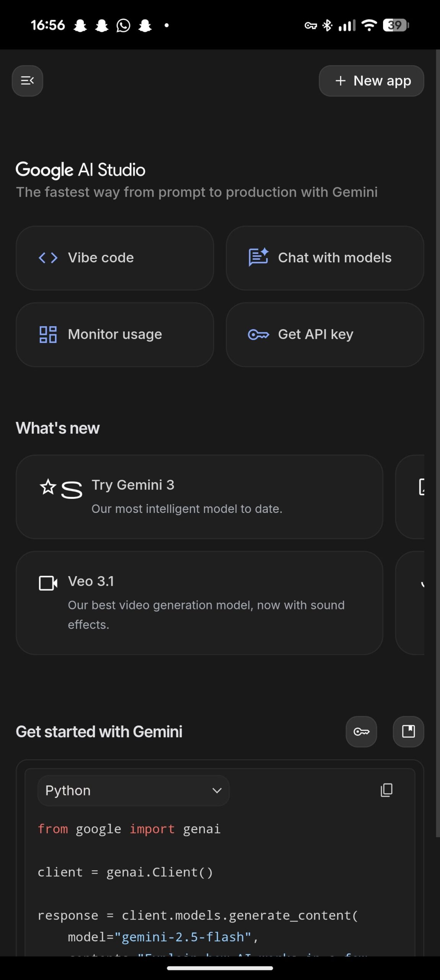Tap the WhatsApp notification icon in status bar
Image resolution: width=440 pixels, height=980 pixels.
(x=123, y=25)
